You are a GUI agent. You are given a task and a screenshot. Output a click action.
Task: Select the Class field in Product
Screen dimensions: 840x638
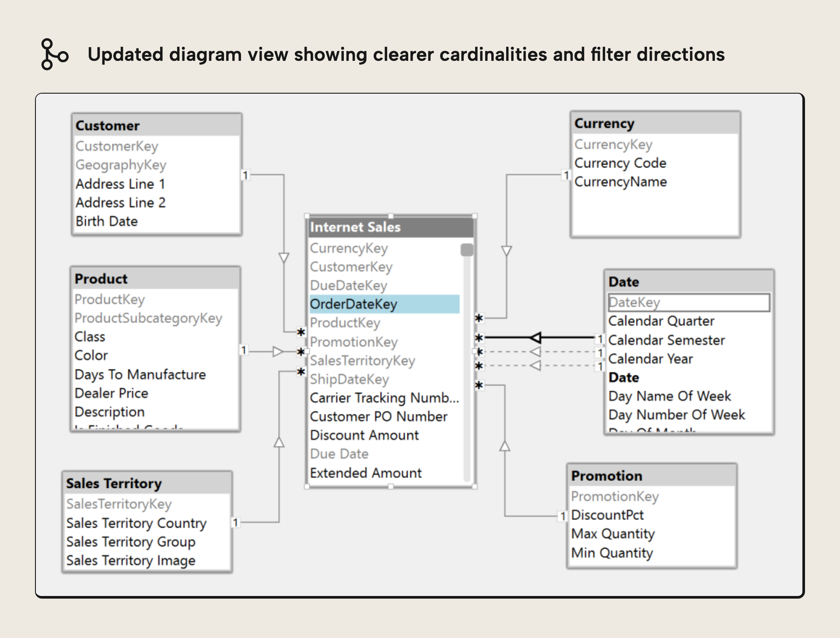90,337
